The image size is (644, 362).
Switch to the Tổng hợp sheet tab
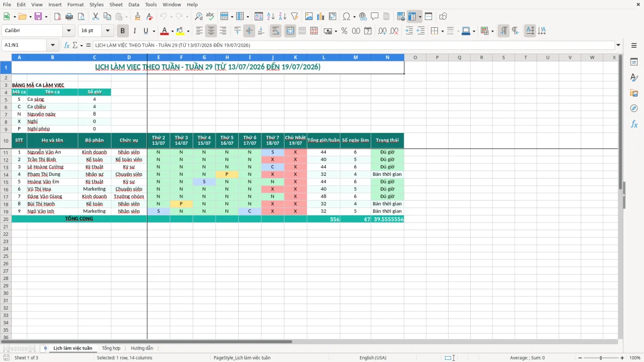click(111, 348)
